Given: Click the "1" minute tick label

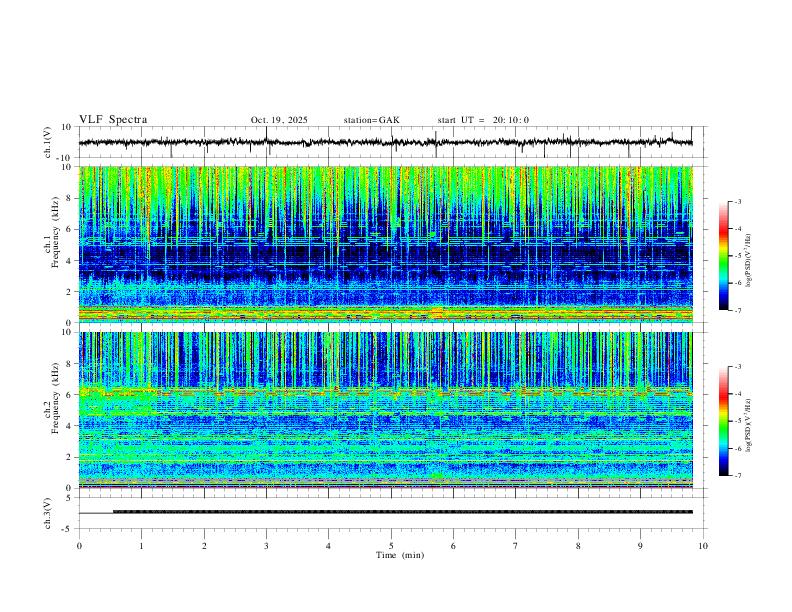Looking at the screenshot, I should (x=141, y=546).
